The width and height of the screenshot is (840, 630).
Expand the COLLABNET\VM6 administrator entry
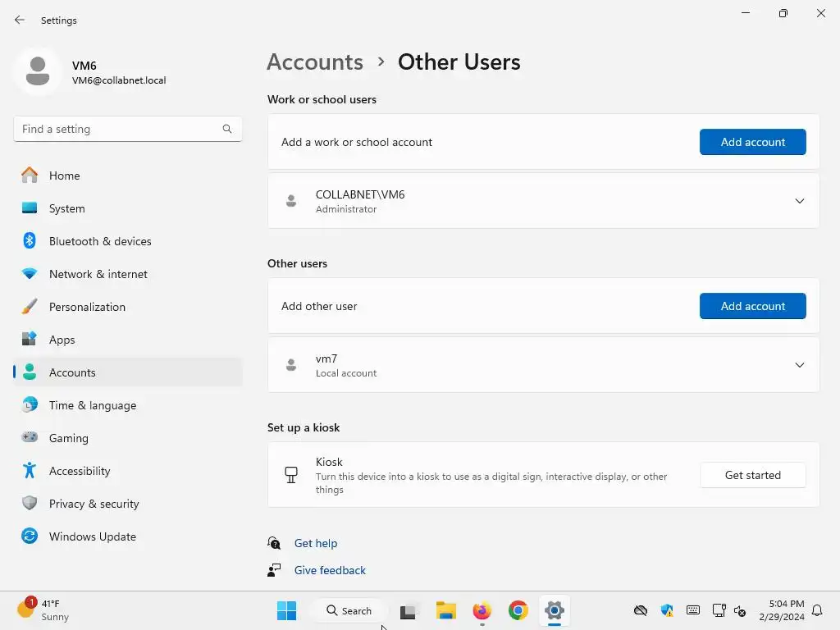(x=799, y=201)
